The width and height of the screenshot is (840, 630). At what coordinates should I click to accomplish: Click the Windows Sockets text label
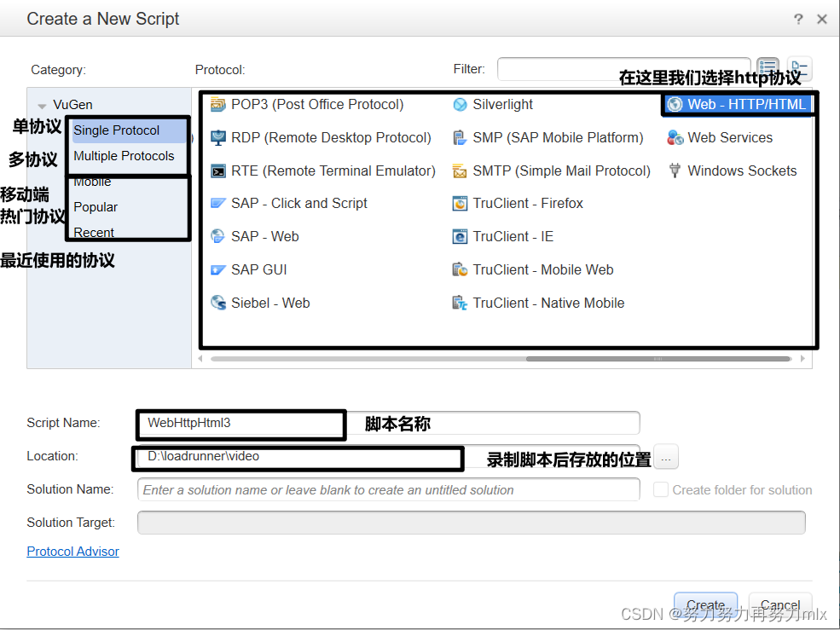coord(742,171)
